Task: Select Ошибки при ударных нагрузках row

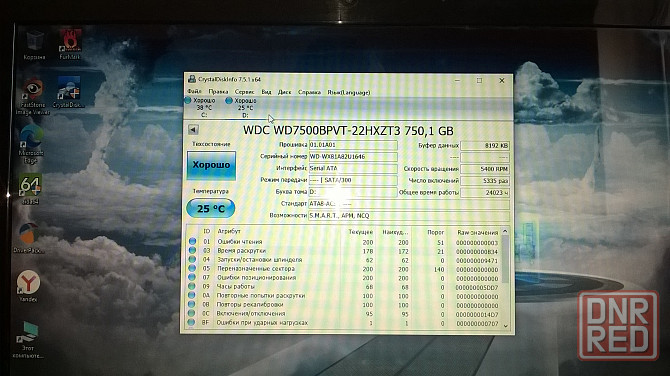Action: tap(344, 323)
